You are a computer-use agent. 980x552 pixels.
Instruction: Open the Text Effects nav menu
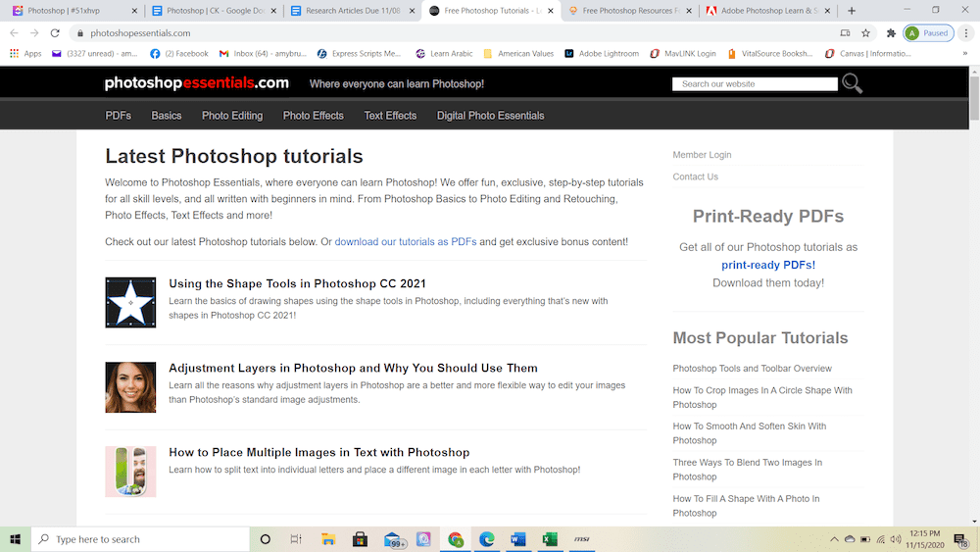coord(390,116)
